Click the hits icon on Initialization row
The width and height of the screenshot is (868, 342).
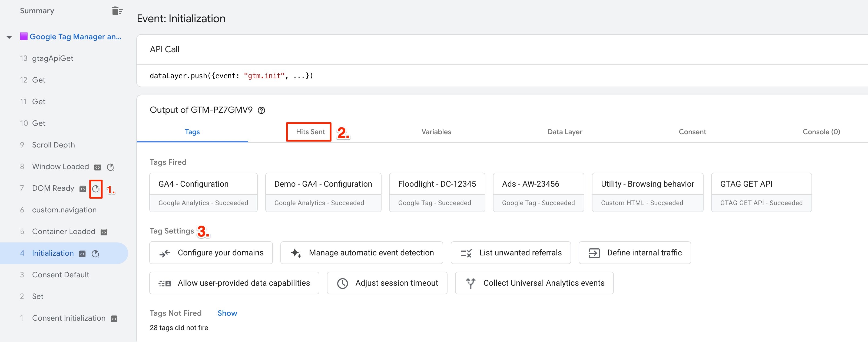95,254
